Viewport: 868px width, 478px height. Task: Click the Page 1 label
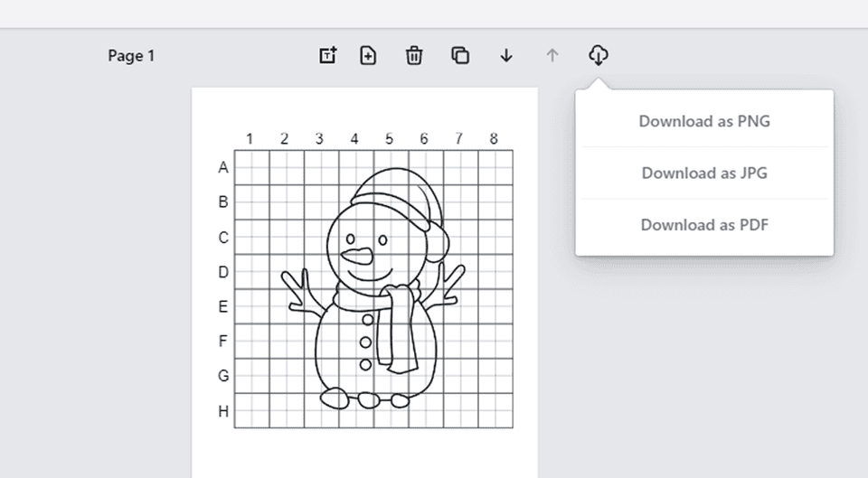pos(131,56)
